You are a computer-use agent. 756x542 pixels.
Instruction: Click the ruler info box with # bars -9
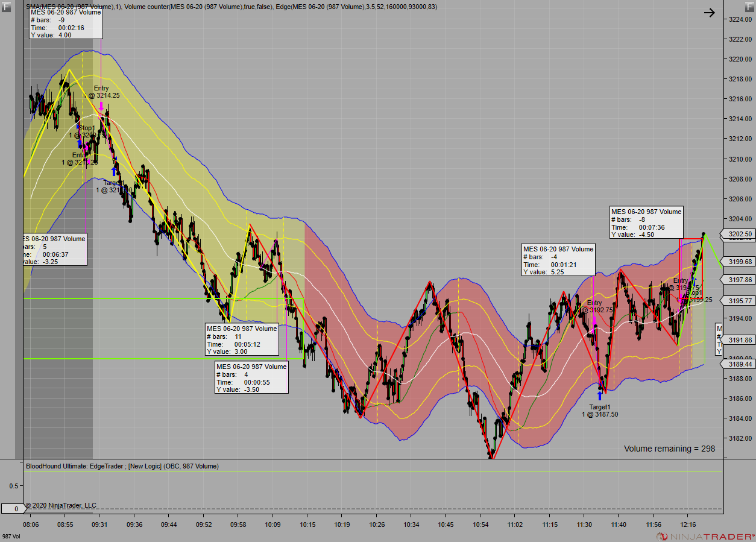click(x=66, y=24)
